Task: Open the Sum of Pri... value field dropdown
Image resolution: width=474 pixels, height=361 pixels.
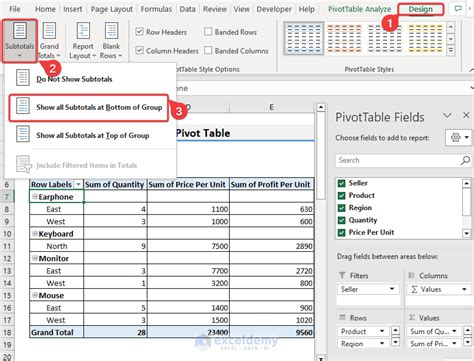Action: [454, 343]
